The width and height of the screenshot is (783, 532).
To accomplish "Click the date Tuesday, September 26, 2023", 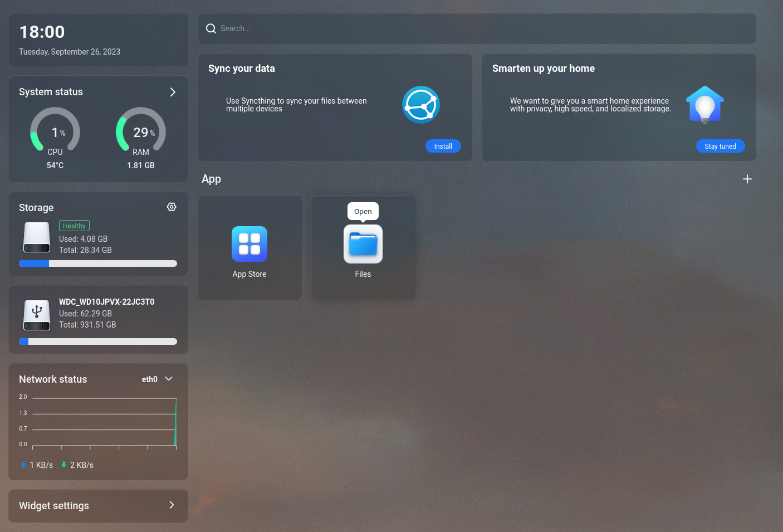I will coord(70,52).
